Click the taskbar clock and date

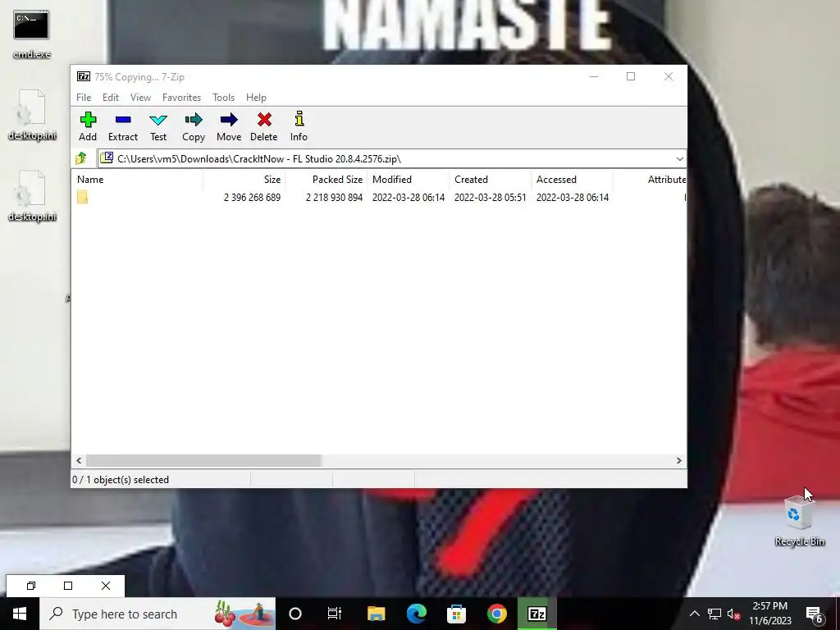pyautogui.click(x=769, y=614)
